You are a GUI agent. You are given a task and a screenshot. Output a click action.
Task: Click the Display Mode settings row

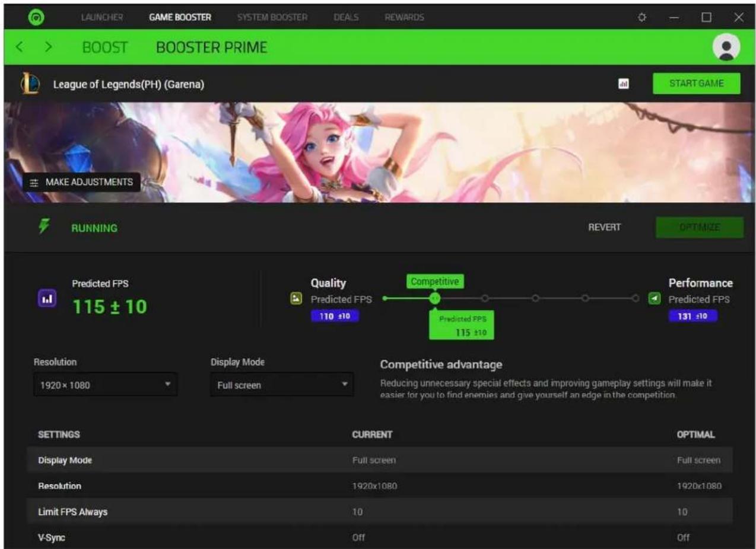(x=380, y=460)
